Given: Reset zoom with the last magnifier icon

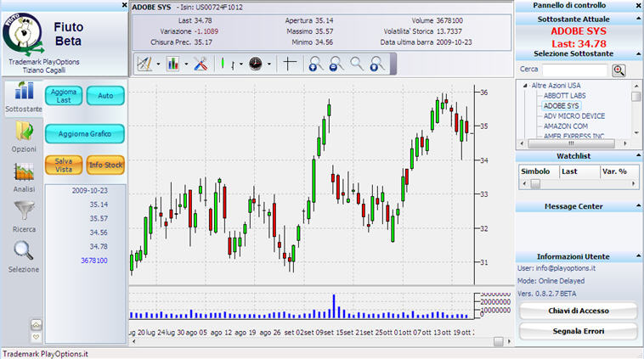Looking at the screenshot, I should click(x=376, y=65).
